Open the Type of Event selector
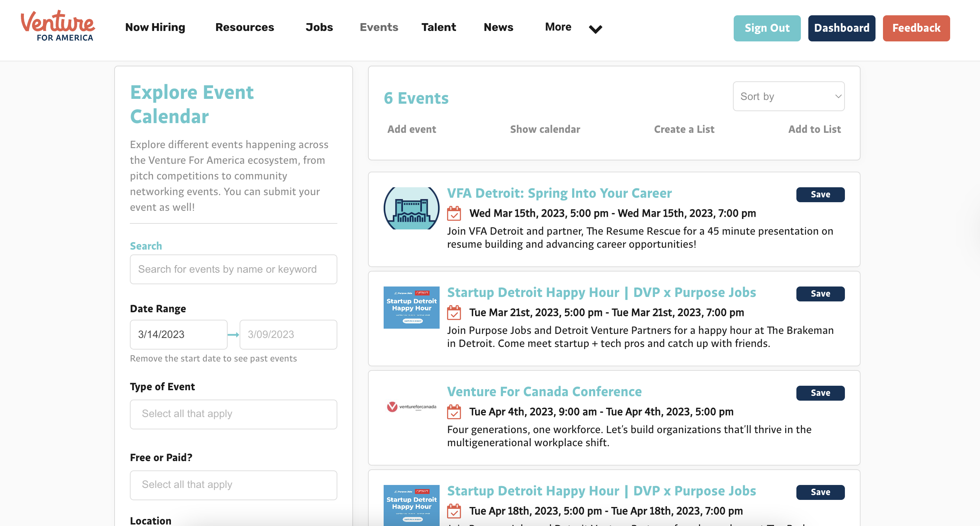Viewport: 980px width, 526px height. point(234,414)
